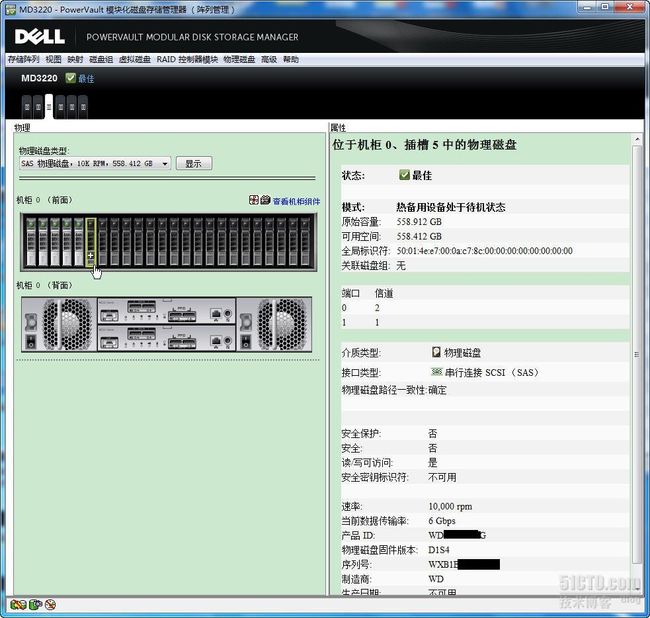This screenshot has height=618, width=650.
Task: Click the 全局标识符 value starting 50:01:4e
Action: click(484, 251)
